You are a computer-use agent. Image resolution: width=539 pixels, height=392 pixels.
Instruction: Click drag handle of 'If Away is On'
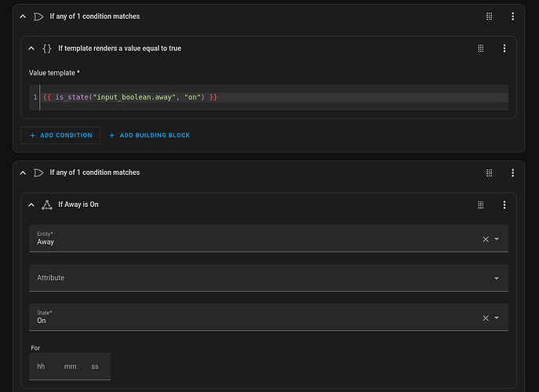click(480, 205)
